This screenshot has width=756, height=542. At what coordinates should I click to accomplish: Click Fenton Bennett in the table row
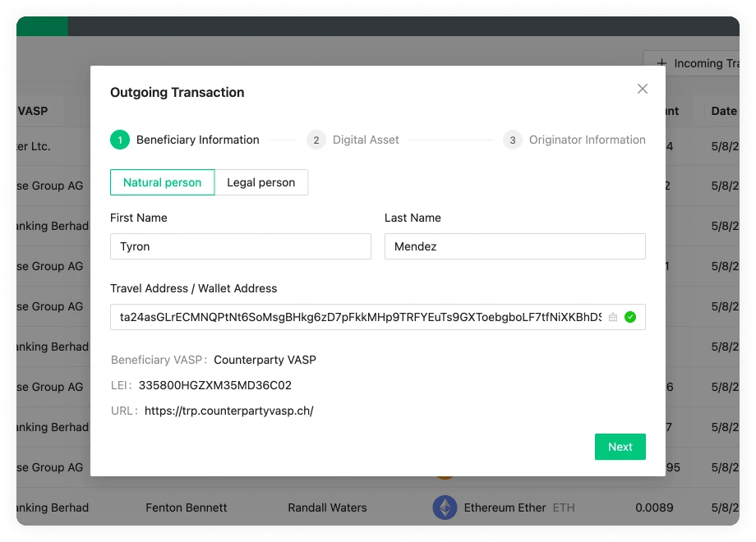coord(186,508)
